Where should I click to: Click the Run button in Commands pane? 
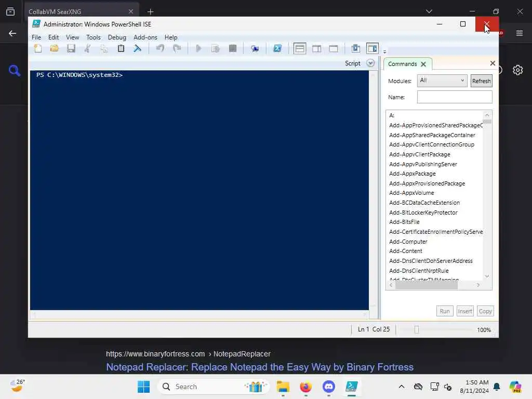445,311
